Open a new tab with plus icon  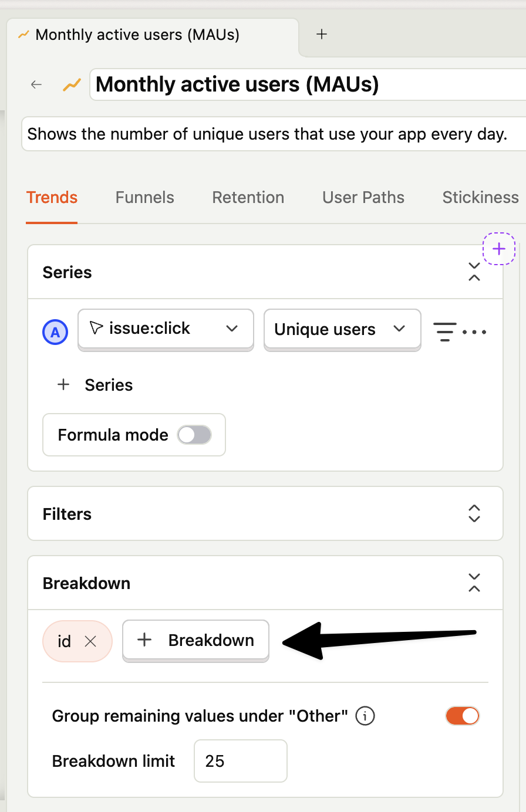pos(321,34)
